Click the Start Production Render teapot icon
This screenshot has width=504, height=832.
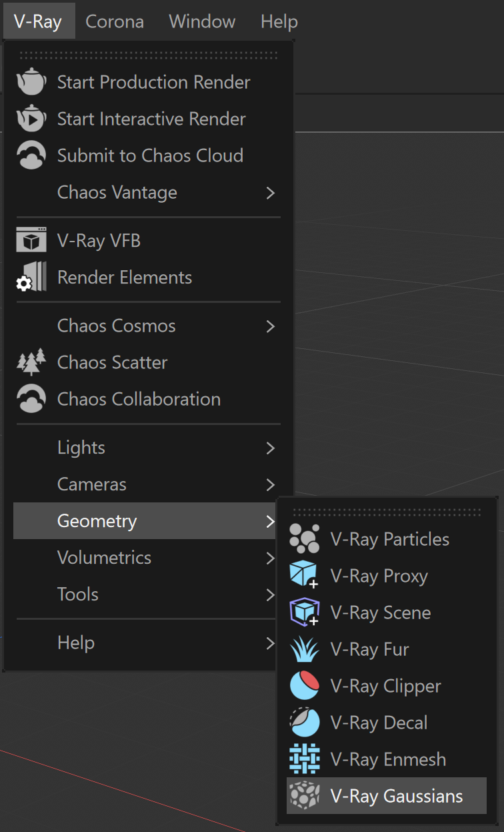point(31,82)
